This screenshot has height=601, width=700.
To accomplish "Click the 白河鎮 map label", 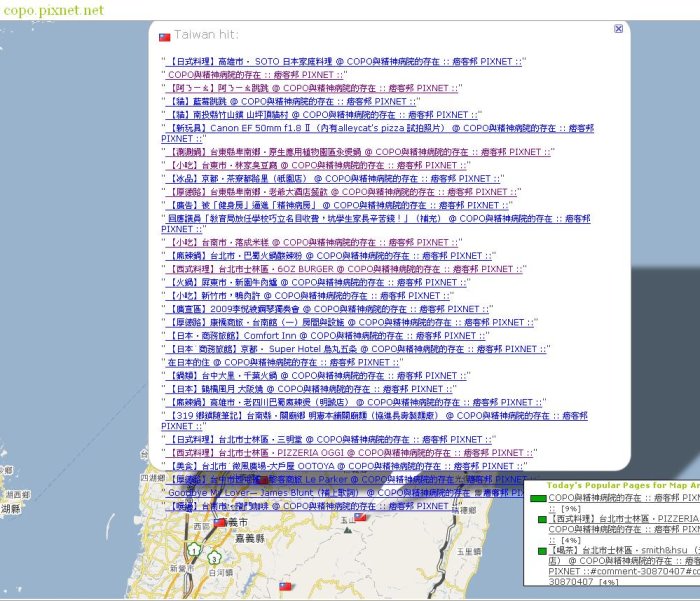I will (x=221, y=572).
